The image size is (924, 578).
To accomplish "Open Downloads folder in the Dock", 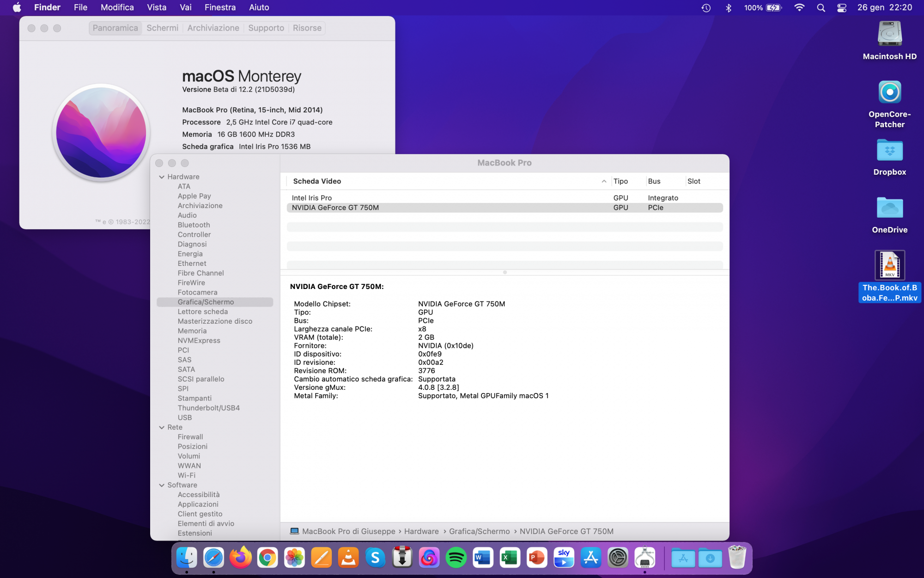I will point(710,558).
